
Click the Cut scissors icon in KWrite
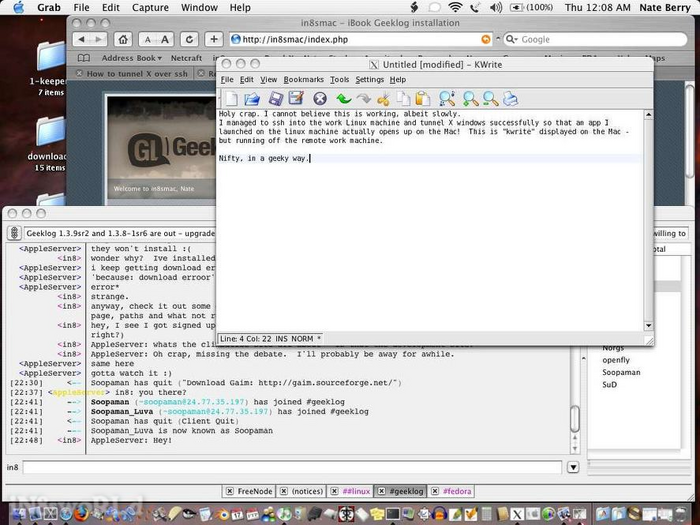(x=383, y=99)
